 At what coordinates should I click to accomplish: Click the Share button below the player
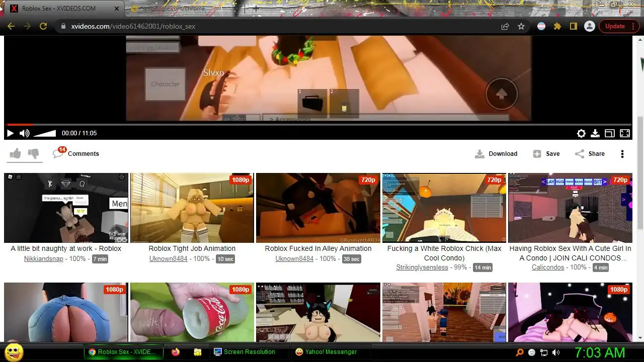point(590,154)
